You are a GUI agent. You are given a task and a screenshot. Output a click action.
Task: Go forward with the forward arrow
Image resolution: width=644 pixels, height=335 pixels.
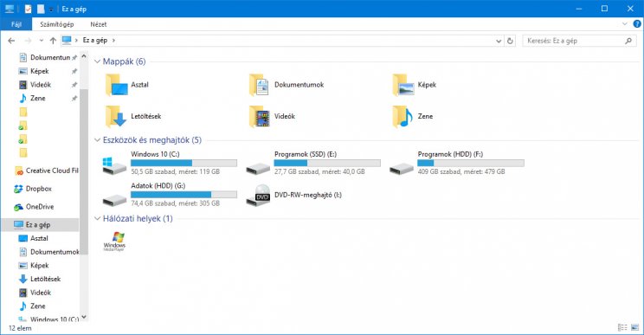[x=28, y=41]
